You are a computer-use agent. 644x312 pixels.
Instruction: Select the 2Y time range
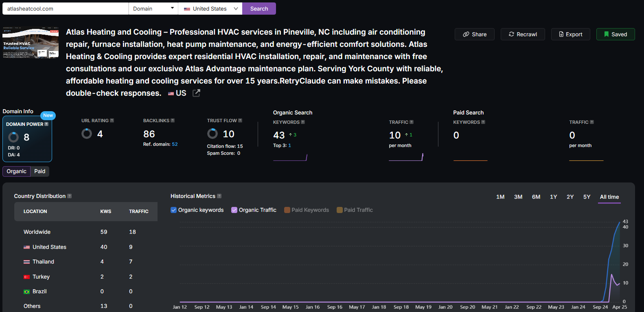point(570,197)
